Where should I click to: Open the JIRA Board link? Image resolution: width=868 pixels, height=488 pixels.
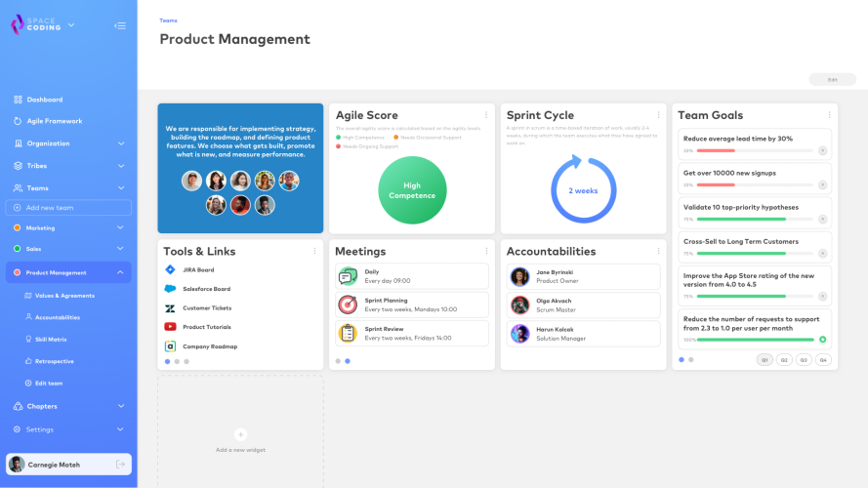click(198, 270)
